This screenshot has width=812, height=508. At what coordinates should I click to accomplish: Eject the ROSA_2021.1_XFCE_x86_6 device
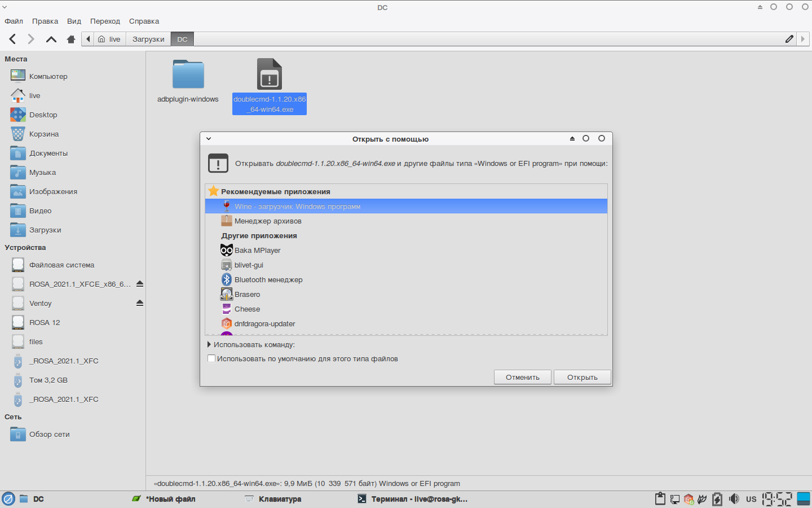tap(140, 284)
